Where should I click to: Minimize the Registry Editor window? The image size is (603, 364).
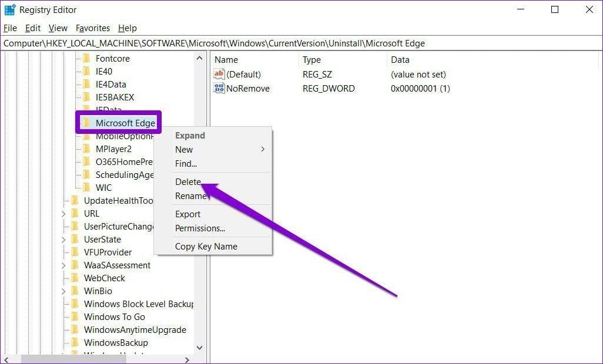click(x=521, y=9)
